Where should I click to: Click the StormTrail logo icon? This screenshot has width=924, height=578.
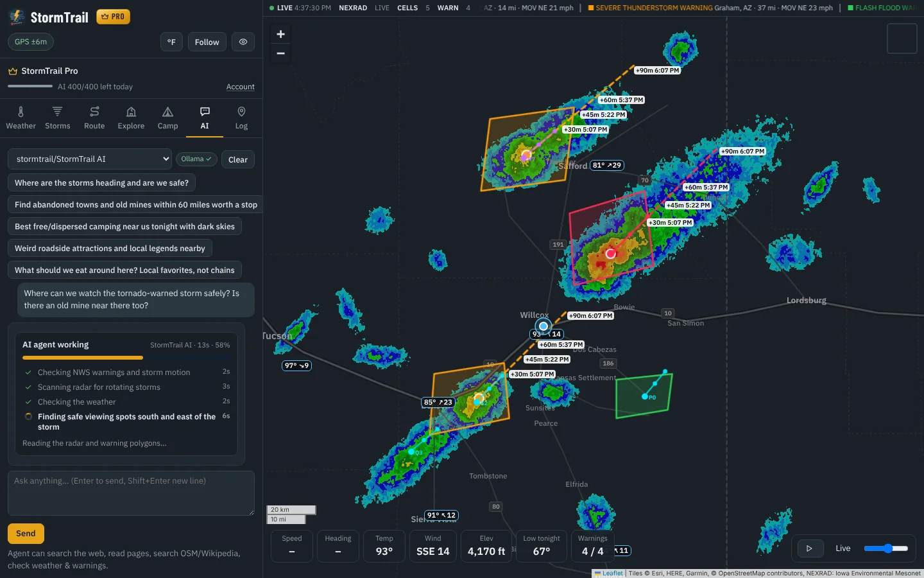point(17,17)
